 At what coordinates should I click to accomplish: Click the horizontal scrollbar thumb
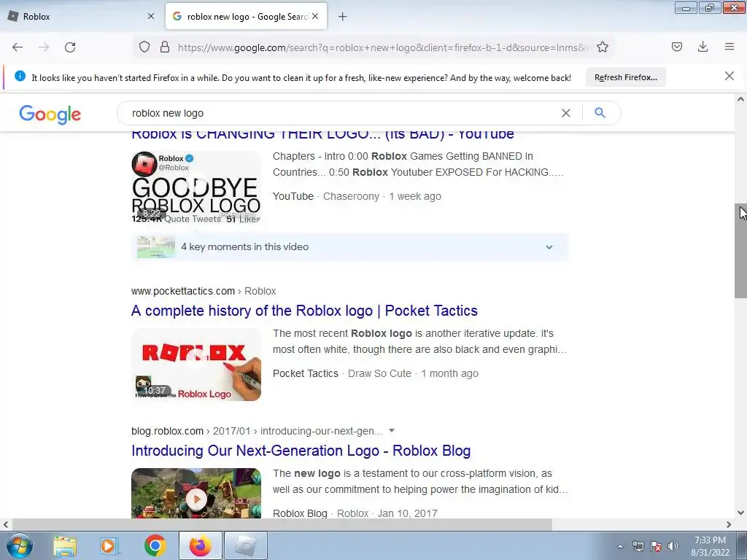point(281,524)
